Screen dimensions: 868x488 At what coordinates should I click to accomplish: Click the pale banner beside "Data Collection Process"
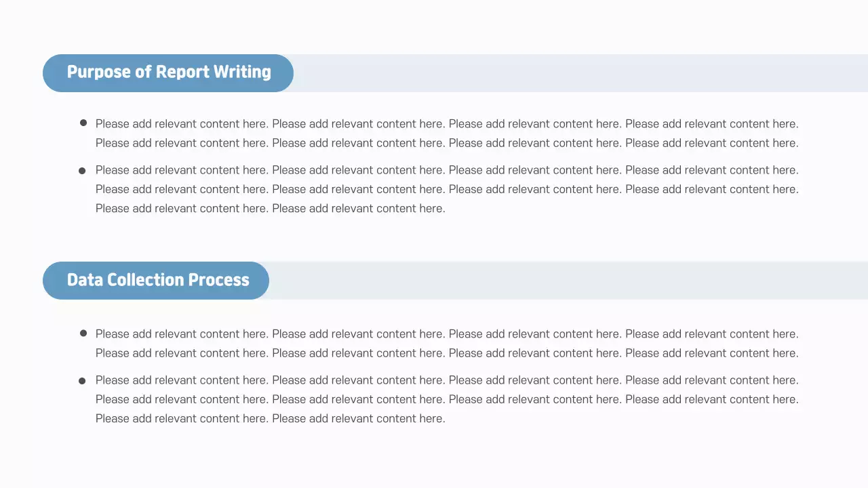568,281
